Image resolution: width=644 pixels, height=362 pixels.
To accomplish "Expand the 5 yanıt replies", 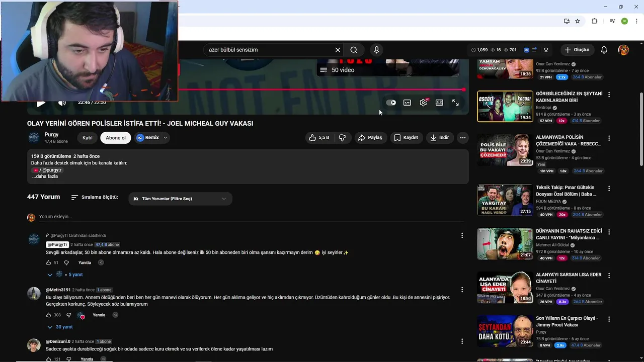I will point(65,275).
